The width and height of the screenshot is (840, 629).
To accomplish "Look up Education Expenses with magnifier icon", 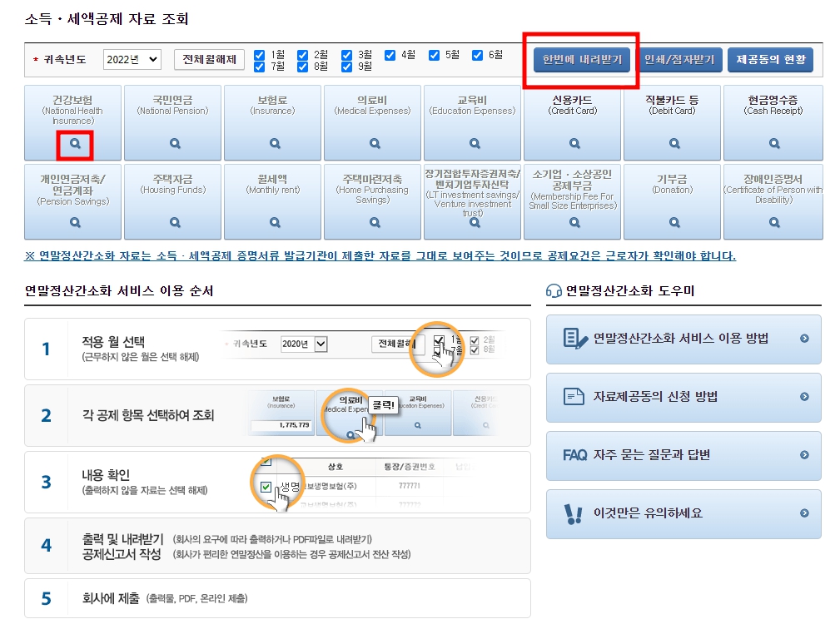I will click(475, 143).
